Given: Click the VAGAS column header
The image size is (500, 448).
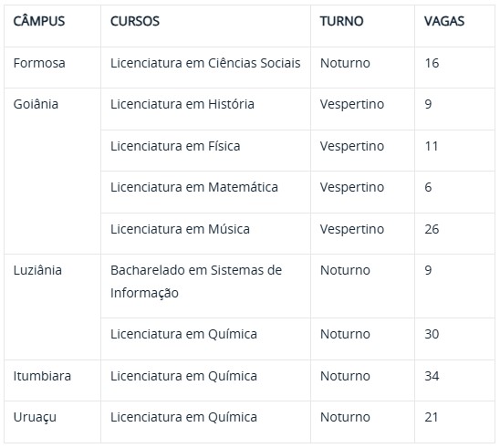Looking at the screenshot, I should pos(443,21).
